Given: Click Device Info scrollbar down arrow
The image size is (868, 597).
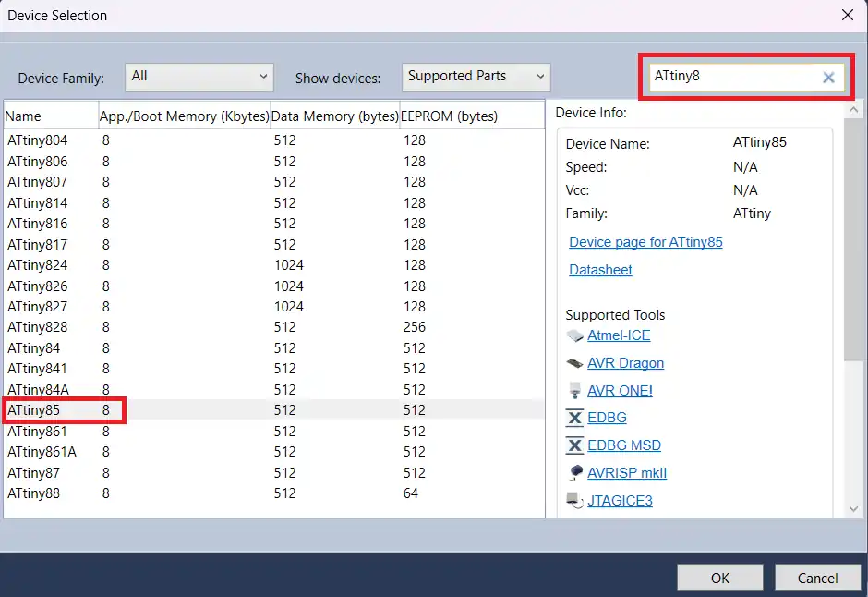Looking at the screenshot, I should pyautogui.click(x=853, y=509).
